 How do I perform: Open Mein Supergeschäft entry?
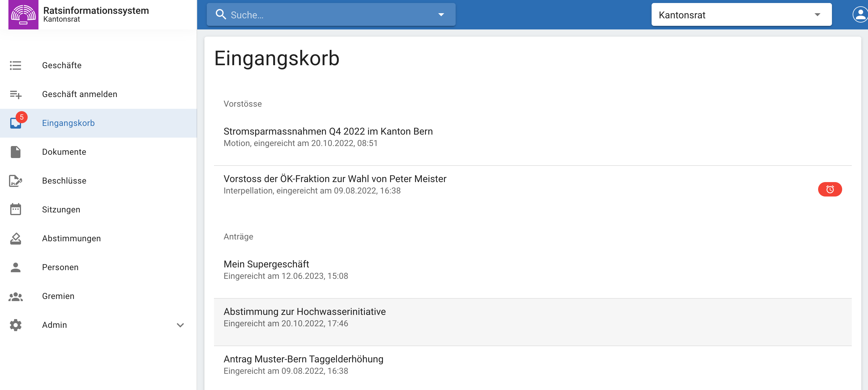tap(266, 264)
